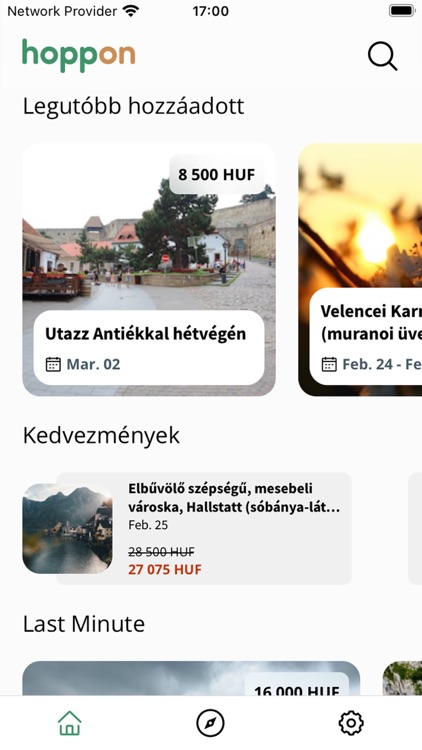The width and height of the screenshot is (422, 750).
Task: Select the Kedvezmények section heading
Action: pos(101,435)
